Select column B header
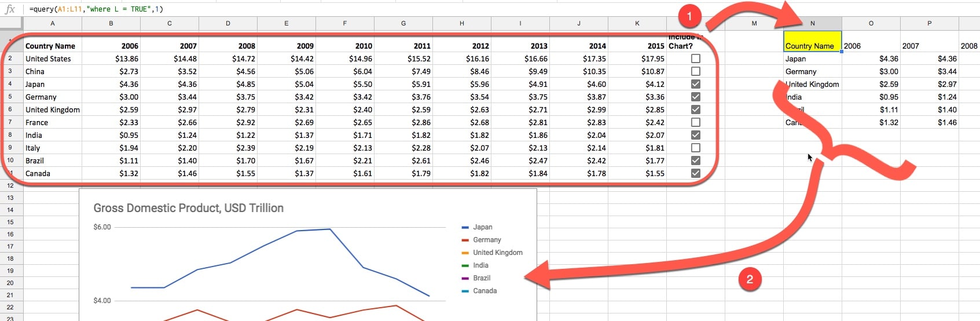This screenshot has width=980, height=321. (111, 23)
